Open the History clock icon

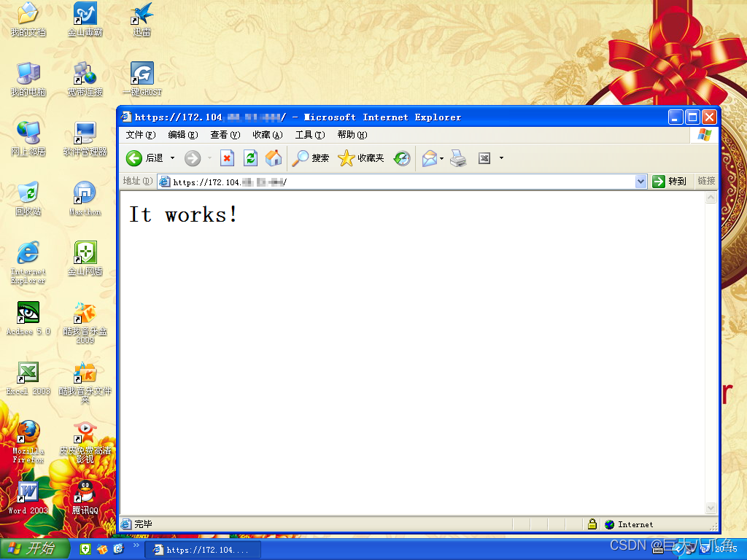point(402,158)
